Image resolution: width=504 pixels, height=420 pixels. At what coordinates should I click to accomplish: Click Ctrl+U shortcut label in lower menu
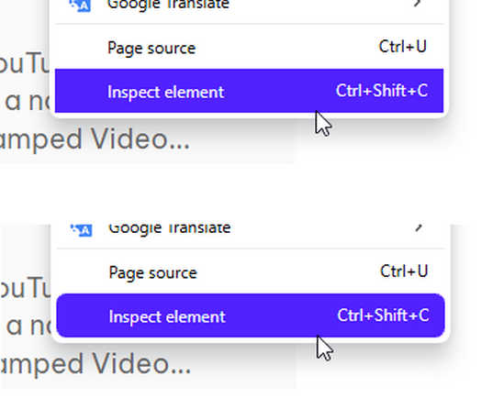404,271
